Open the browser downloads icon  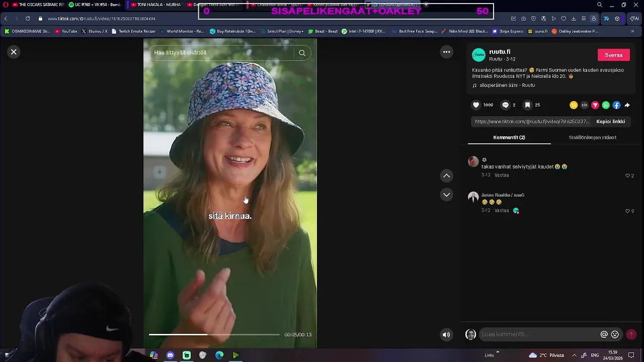point(574,19)
